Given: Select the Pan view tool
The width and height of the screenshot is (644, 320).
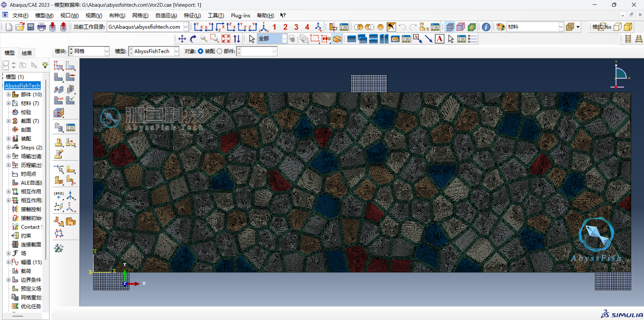Looking at the screenshot, I should tap(182, 39).
